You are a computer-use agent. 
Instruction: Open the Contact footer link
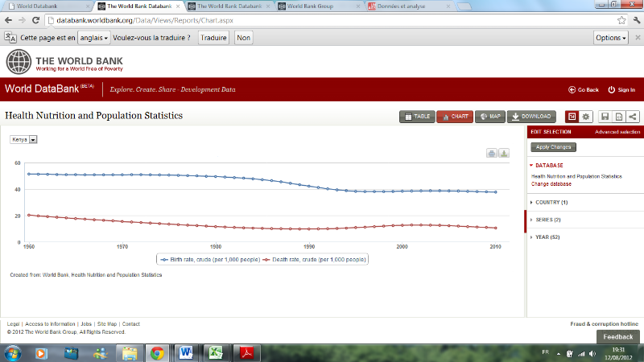[131, 324]
